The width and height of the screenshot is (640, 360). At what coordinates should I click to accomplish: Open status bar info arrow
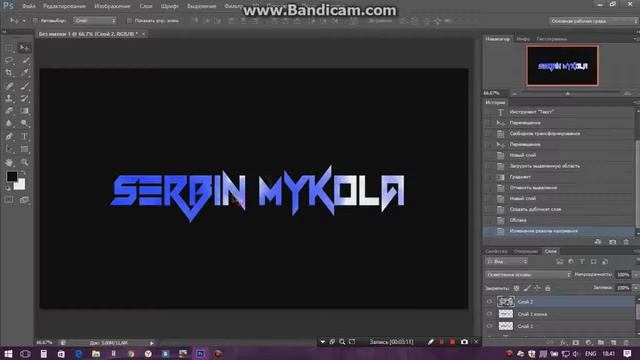click(151, 343)
